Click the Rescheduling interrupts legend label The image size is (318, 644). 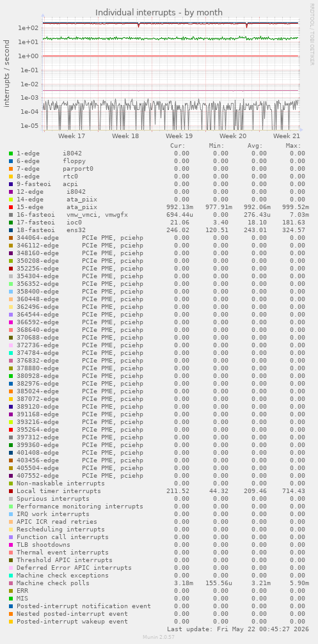60,530
